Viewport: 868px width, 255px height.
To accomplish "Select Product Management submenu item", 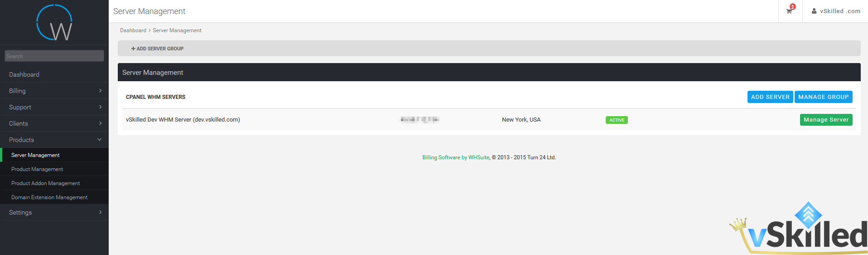I will [x=54, y=169].
